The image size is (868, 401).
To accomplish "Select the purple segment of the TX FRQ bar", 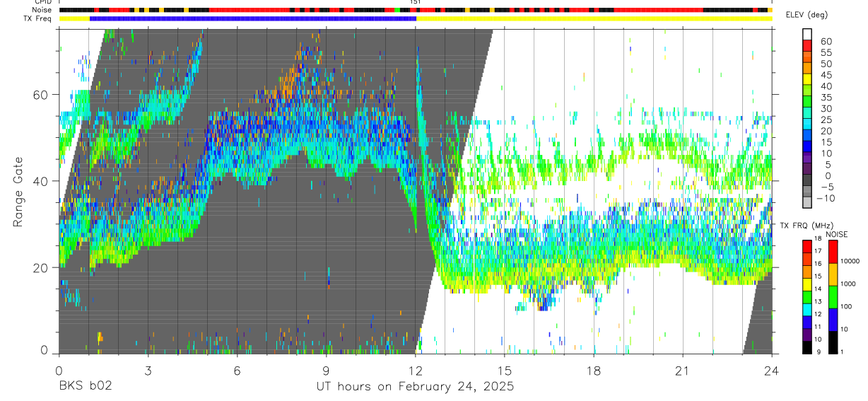I will [x=807, y=335].
